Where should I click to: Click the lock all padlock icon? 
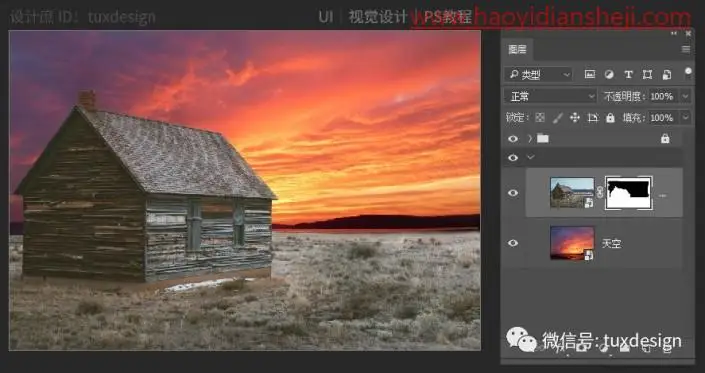point(610,118)
